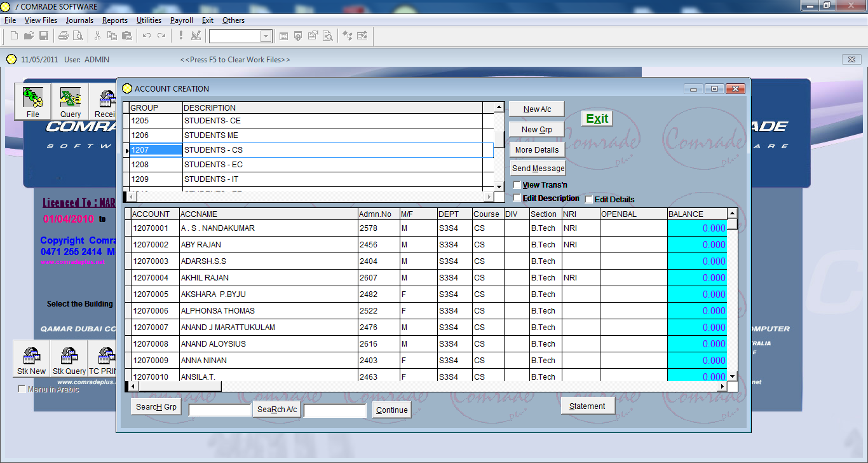Click the Save icon in the toolbar
Image resolution: width=868 pixels, height=463 pixels.
pyautogui.click(x=43, y=36)
